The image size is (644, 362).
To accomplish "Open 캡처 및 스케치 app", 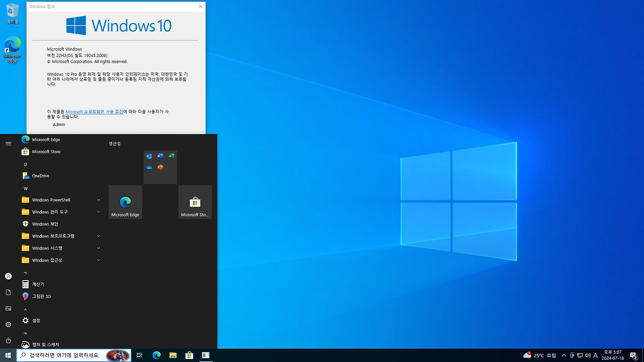I will pos(60,344).
